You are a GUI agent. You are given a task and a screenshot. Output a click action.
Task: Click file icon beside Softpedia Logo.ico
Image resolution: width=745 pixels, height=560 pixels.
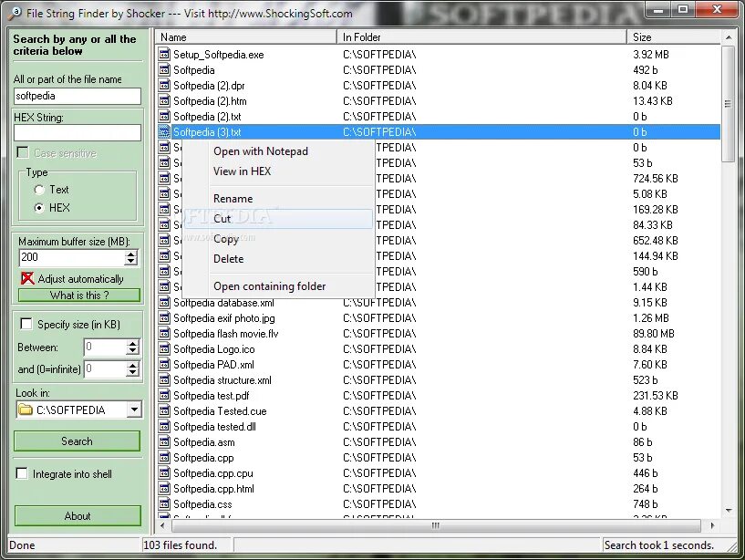pyautogui.click(x=164, y=349)
